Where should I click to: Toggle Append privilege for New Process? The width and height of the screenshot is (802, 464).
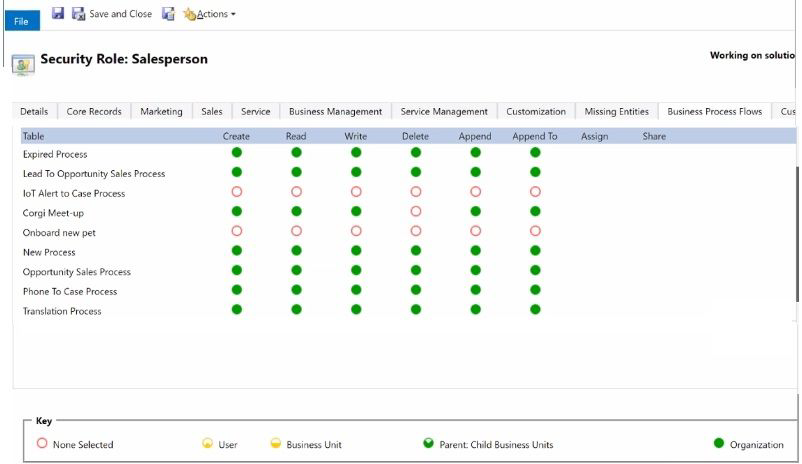tap(475, 251)
